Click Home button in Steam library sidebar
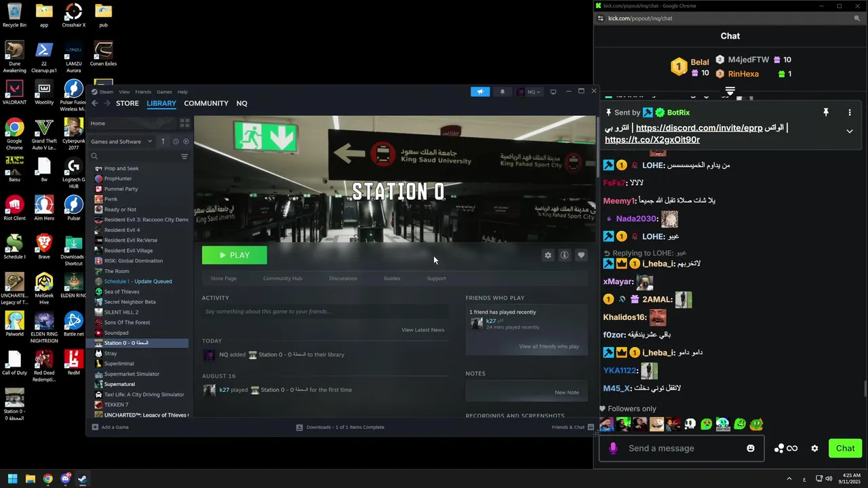868x488 pixels. click(x=132, y=123)
